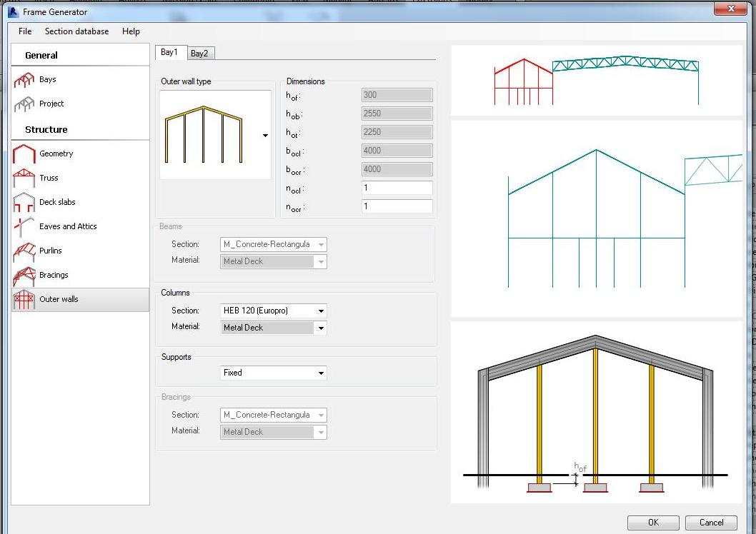Image resolution: width=756 pixels, height=534 pixels.
Task: Open the Bays section icon
Action: pos(24,80)
